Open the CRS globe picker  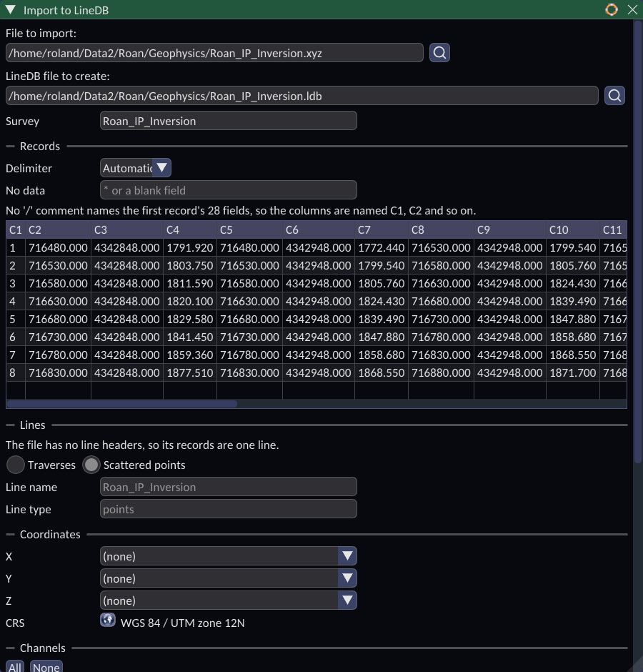pyautogui.click(x=108, y=620)
